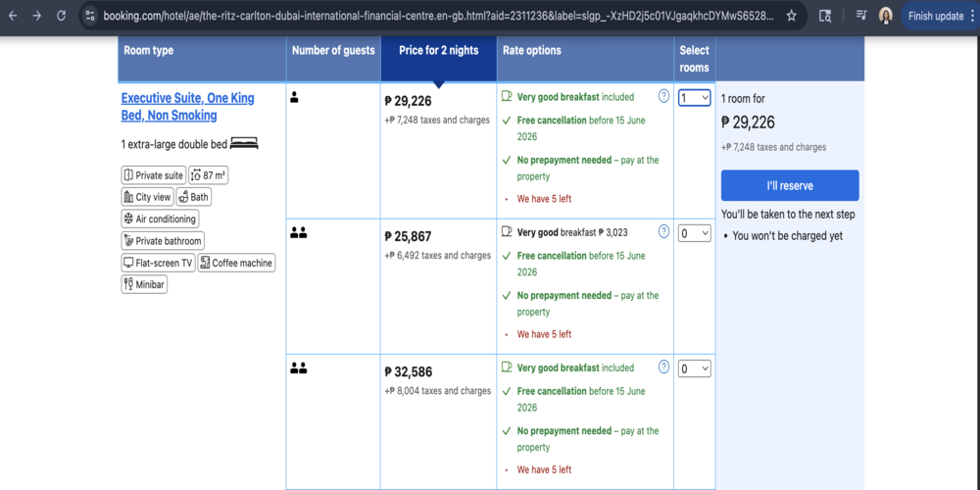
Task: Click You won't be charged yet text
Action: pos(788,236)
